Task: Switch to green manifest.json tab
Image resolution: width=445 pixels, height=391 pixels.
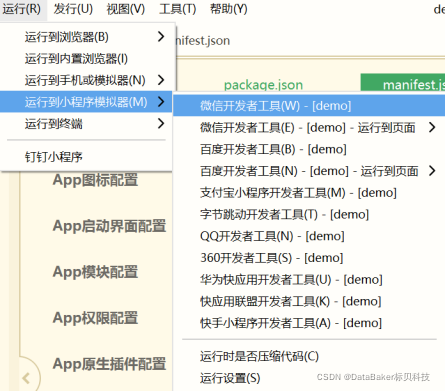Action: (403, 83)
